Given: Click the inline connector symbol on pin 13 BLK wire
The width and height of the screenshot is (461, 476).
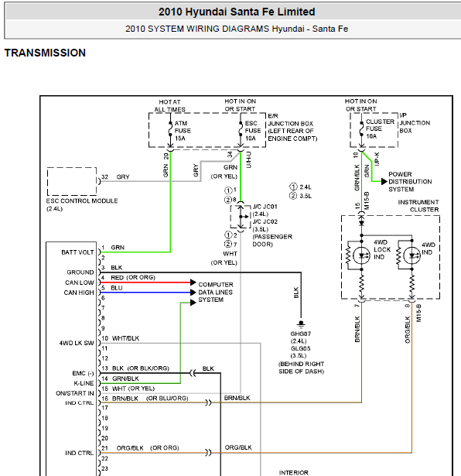Looking at the screenshot, I should tap(193, 373).
